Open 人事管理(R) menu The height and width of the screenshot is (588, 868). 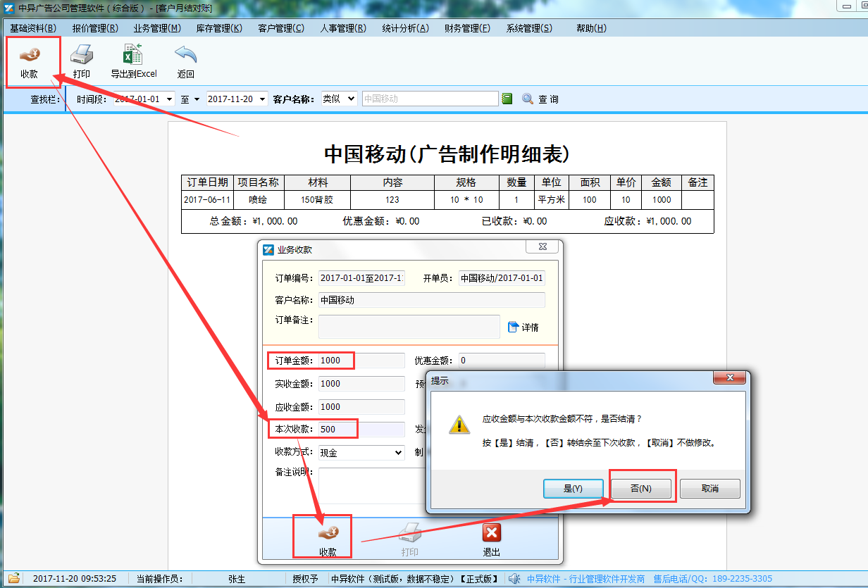343,28
